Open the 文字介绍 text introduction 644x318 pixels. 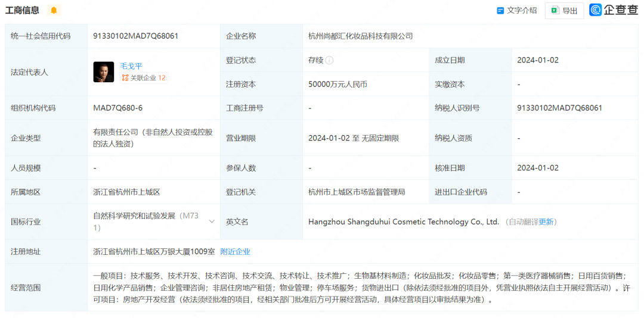(521, 11)
